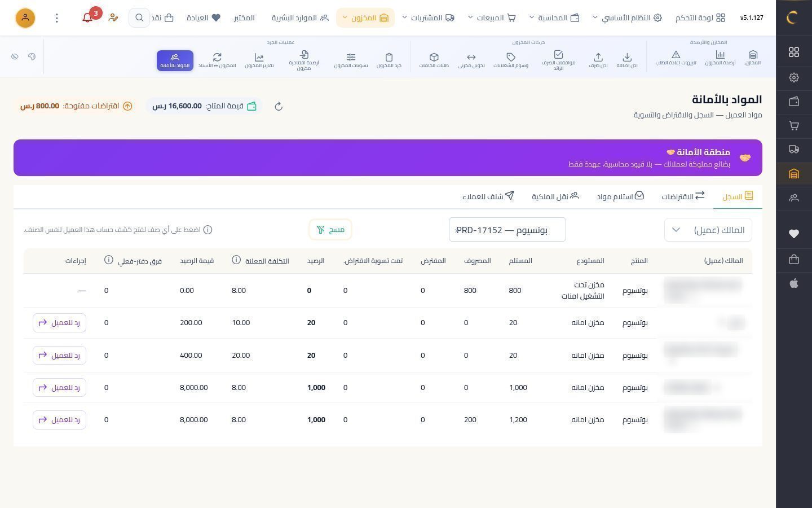Click رد للعميل in the 200.00 row

(59, 323)
